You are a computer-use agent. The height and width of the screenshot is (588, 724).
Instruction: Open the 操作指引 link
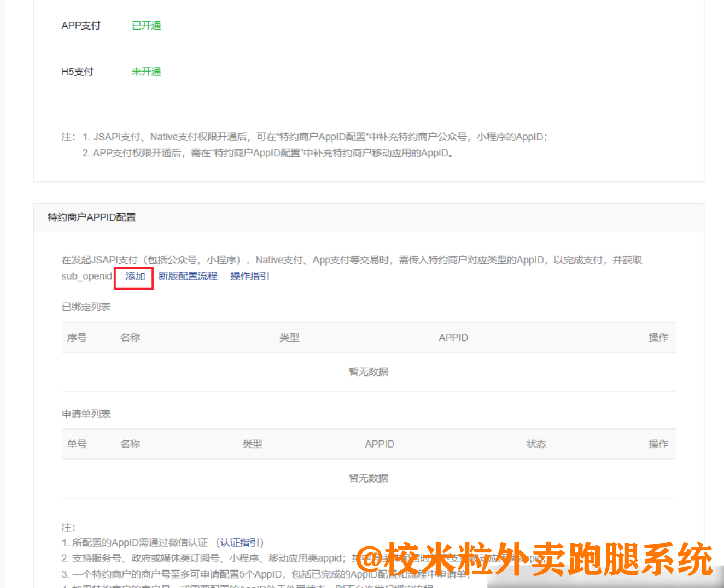249,277
